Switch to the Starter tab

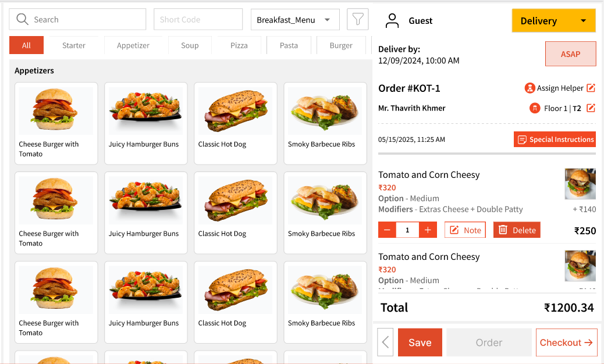click(73, 45)
